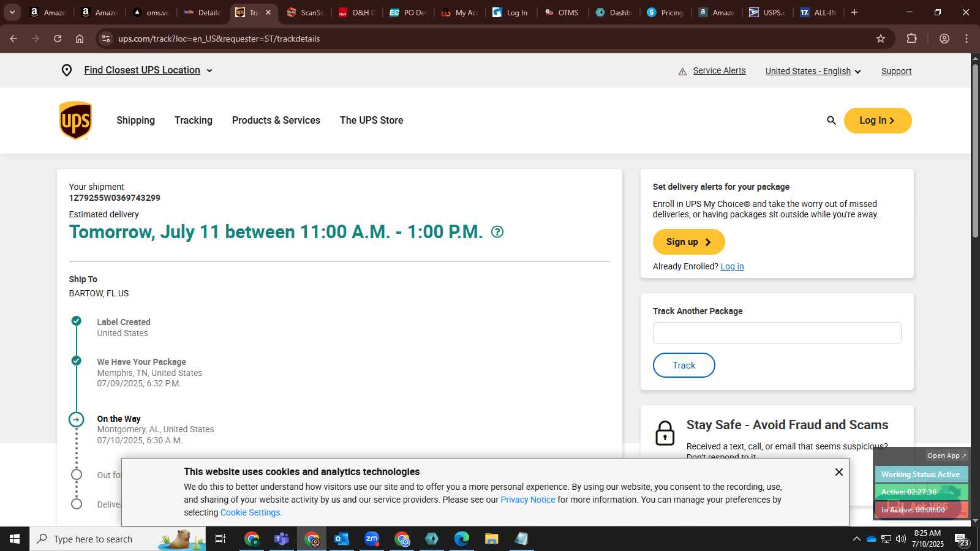Screen dimensions: 980x551
Task: Navigate back with the back arrow
Action: click(x=13, y=39)
